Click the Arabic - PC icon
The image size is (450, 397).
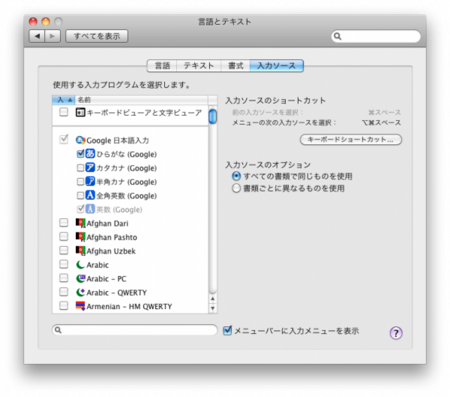point(80,278)
